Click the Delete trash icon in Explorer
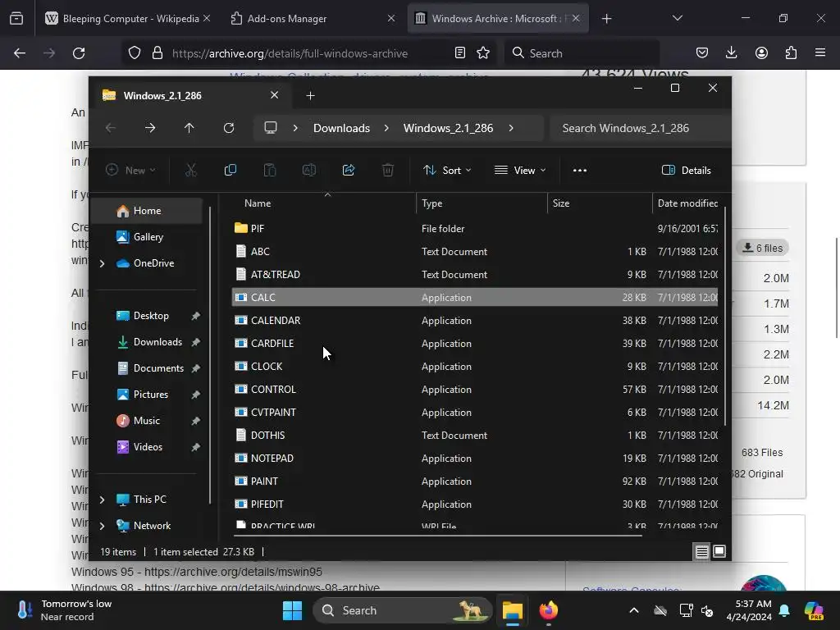This screenshot has height=630, width=840. click(x=388, y=171)
